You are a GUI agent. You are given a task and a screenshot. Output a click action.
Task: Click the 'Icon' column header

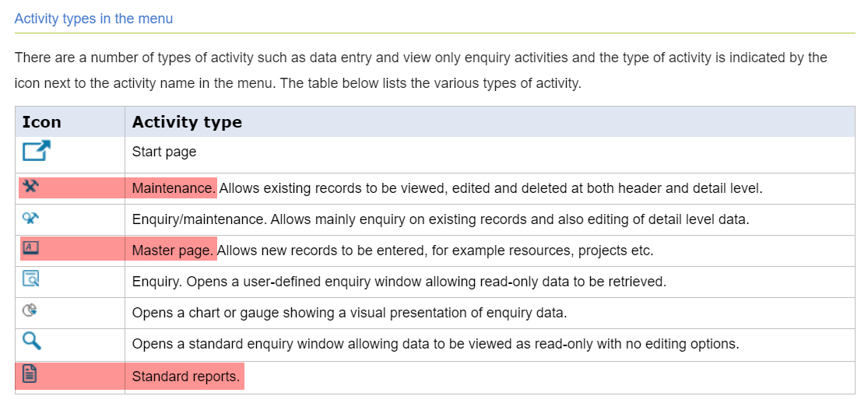(x=42, y=122)
